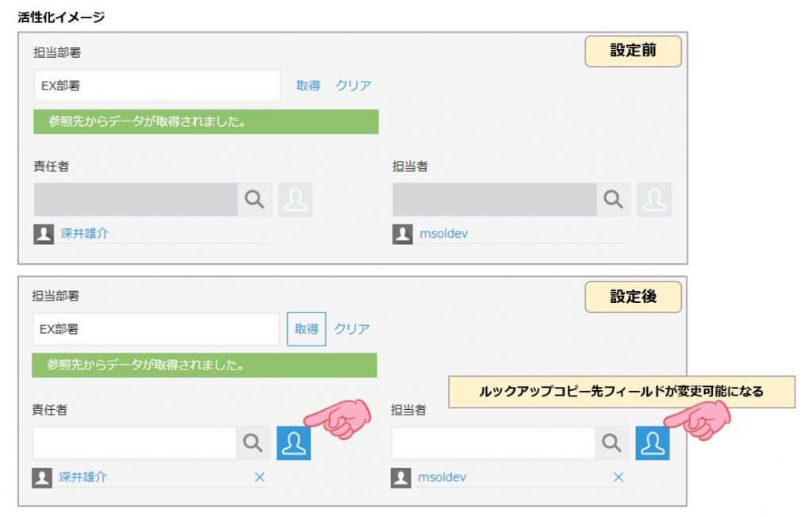Click the empty 責任者 input in the 設定後 panel
Image resolution: width=812 pixels, height=517 pixels.
click(134, 443)
